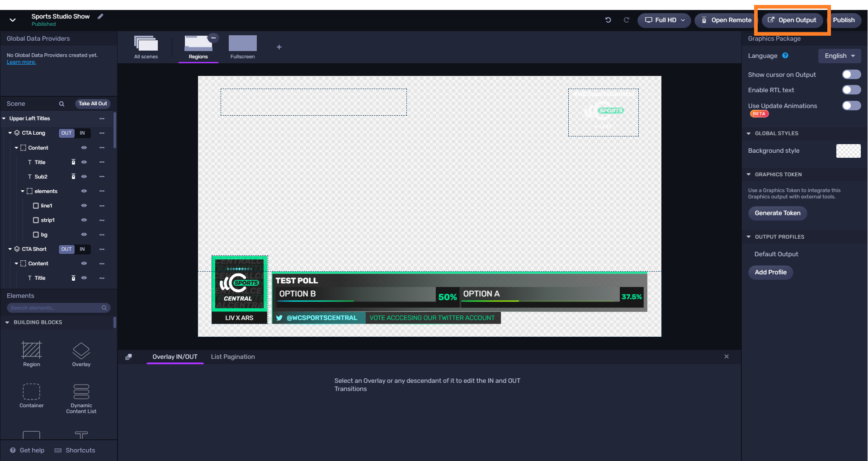Open the Full HD resolution dropdown

point(664,20)
